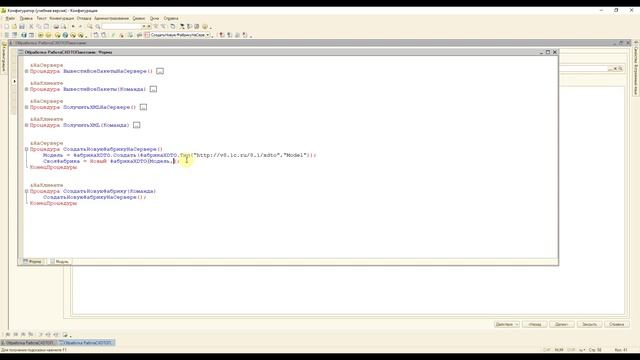Collapse procedure СоздатьНовуюФабрику(Команда)
Viewport: 640px width, 360px height.
(x=27, y=191)
